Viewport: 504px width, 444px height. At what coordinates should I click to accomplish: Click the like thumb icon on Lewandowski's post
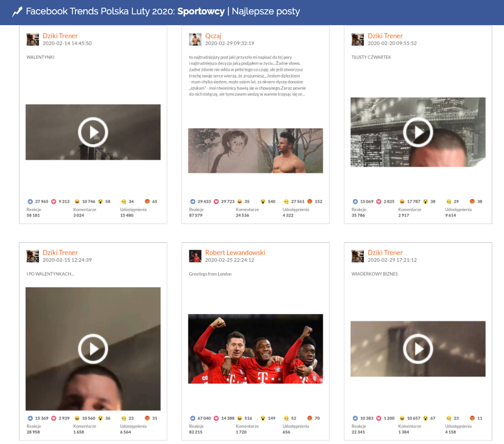[x=192, y=418]
